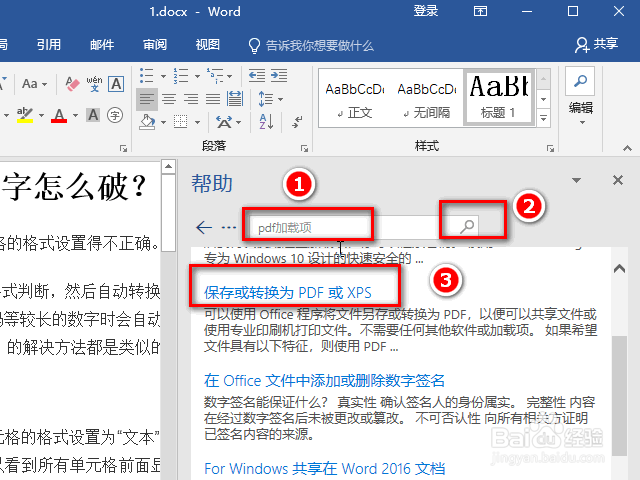Image resolution: width=640 pixels, height=480 pixels.
Task: Click the document scrollbar up arrow
Action: coord(168,166)
